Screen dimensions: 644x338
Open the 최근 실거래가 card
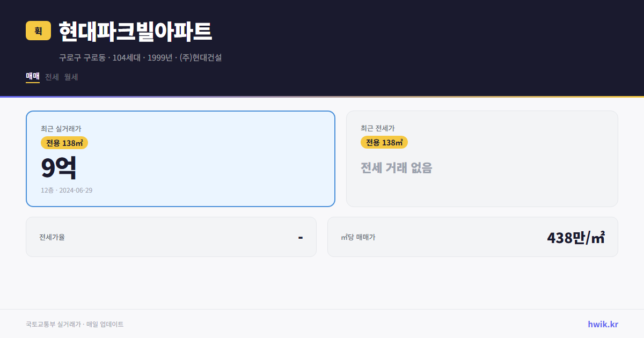(180, 158)
